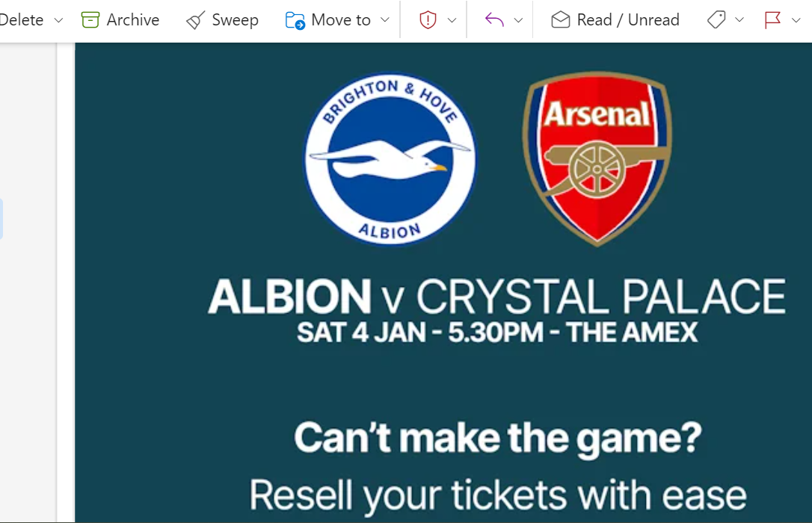Image resolution: width=812 pixels, height=523 pixels.
Task: Click the Sweep text label
Action: [x=235, y=20]
